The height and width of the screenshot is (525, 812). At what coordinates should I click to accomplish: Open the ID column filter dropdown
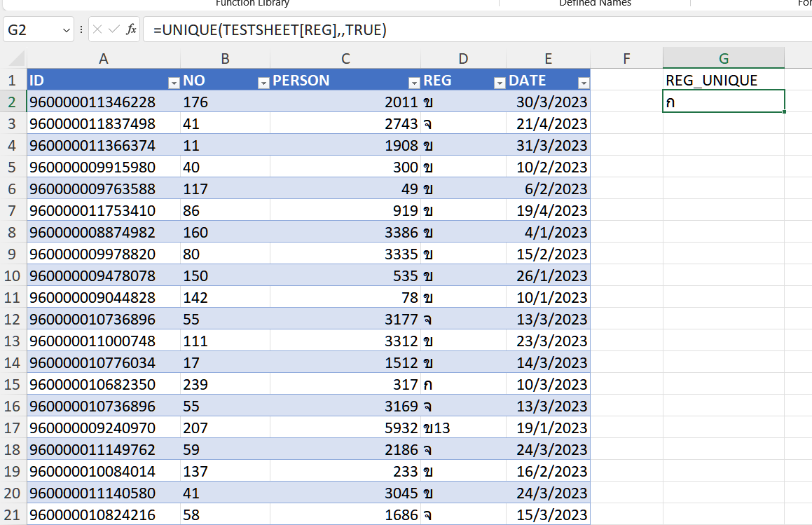point(174,83)
